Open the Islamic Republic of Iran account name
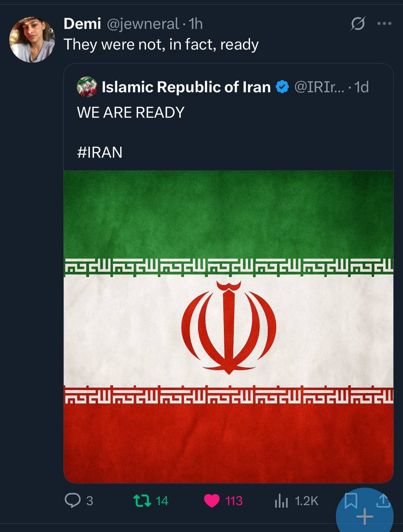Screen dimensions: 403x532 tap(186, 87)
